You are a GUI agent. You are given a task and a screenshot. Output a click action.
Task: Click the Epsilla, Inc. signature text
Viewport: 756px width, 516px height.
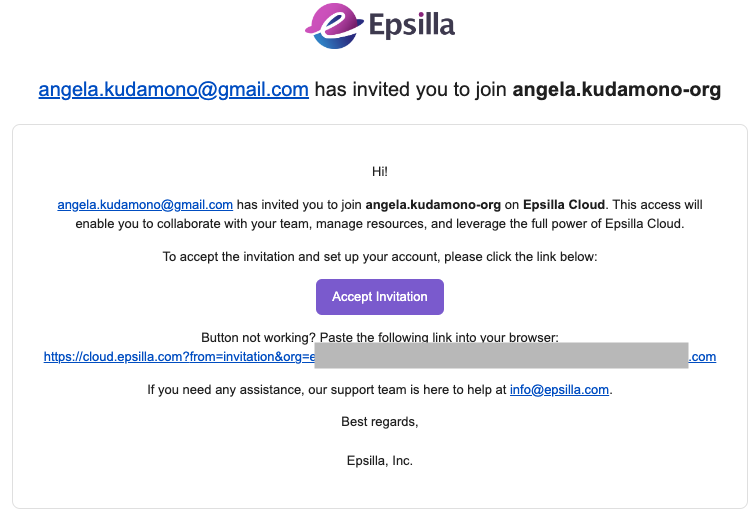(x=380, y=461)
